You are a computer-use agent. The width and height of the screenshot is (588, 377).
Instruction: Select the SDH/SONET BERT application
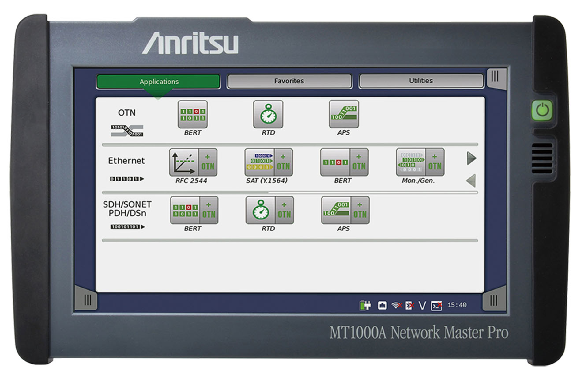[x=194, y=211]
